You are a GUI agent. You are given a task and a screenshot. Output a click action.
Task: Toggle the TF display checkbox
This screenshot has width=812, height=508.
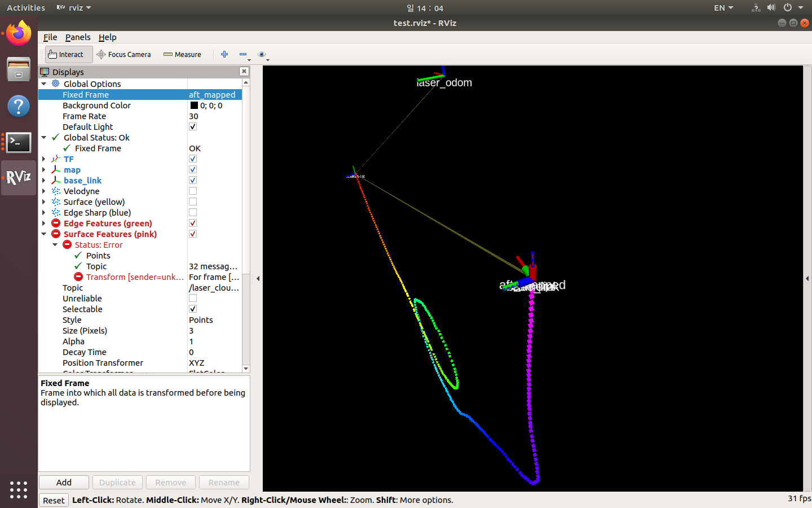click(193, 159)
